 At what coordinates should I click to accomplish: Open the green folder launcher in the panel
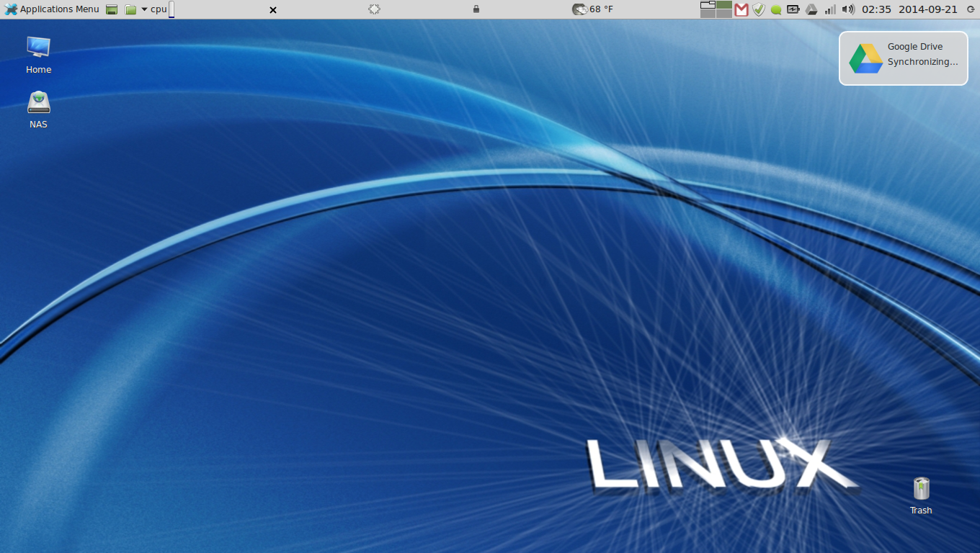point(130,9)
